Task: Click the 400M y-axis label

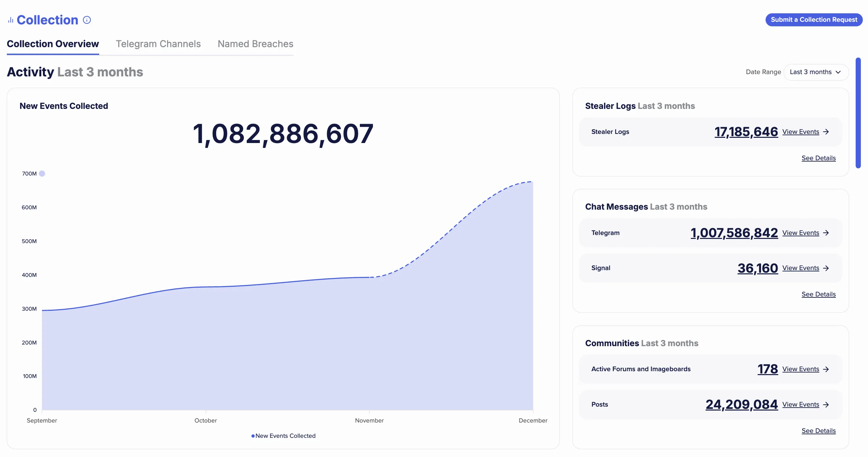Action: [x=29, y=275]
